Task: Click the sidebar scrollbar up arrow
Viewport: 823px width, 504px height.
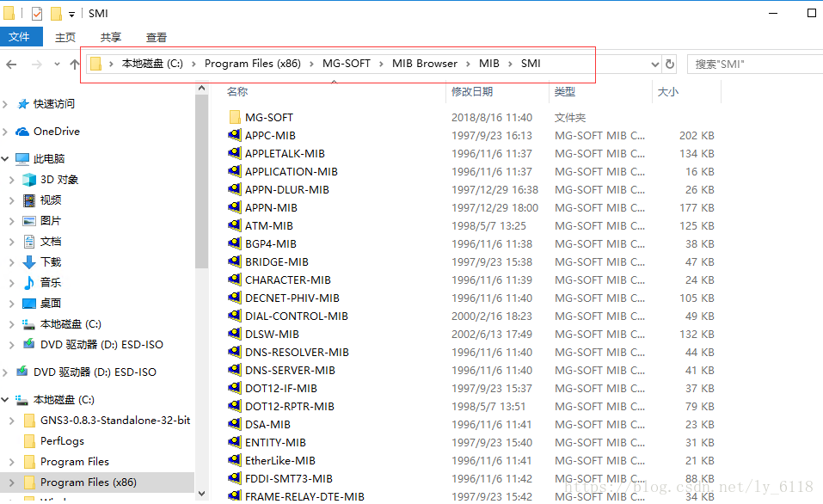Action: point(201,89)
